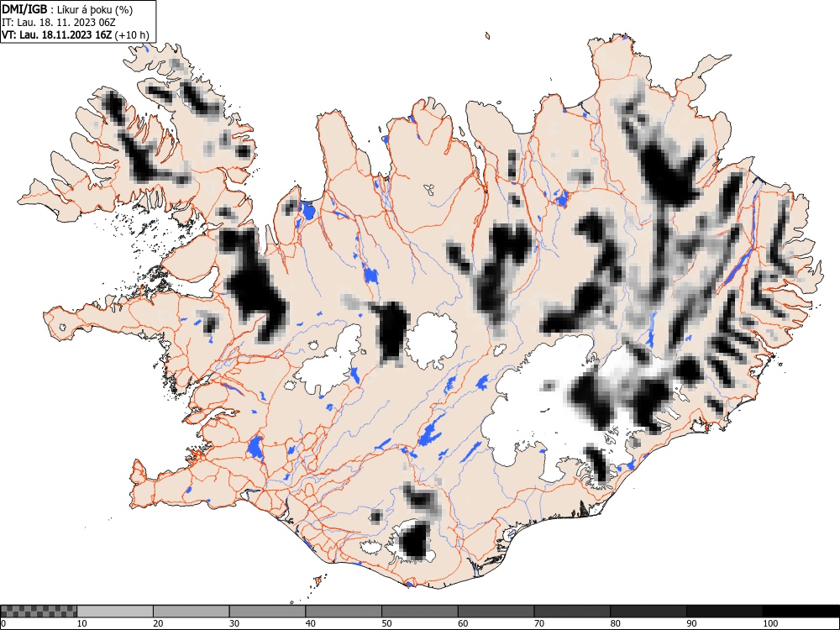Click the legend label '0'
840x630 pixels.
point(3,623)
